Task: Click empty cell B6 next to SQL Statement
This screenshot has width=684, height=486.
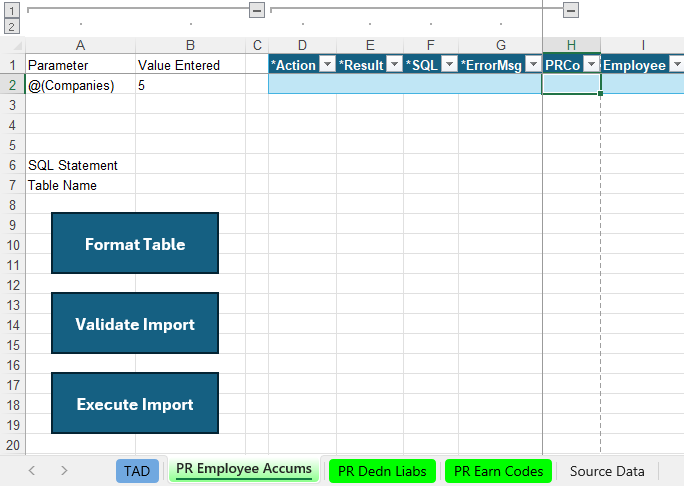Action: click(x=190, y=165)
